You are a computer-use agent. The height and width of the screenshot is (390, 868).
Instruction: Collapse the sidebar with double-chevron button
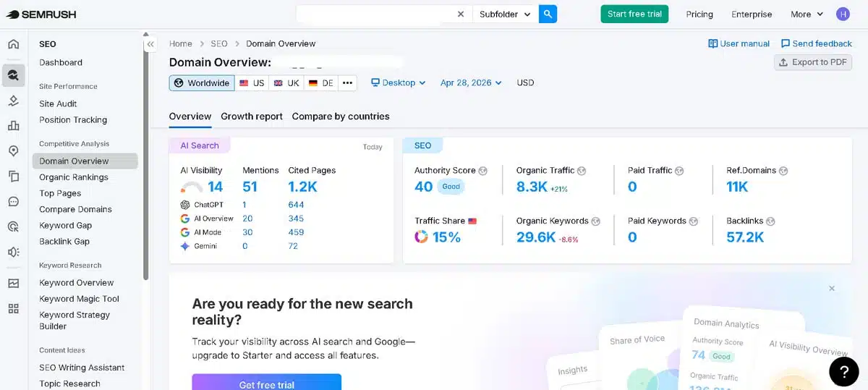pyautogui.click(x=150, y=44)
